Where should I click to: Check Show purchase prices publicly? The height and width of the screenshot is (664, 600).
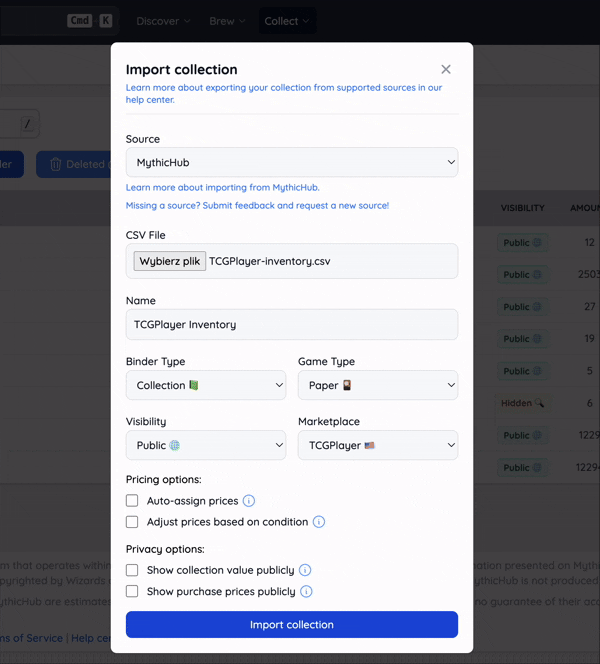[x=132, y=592]
